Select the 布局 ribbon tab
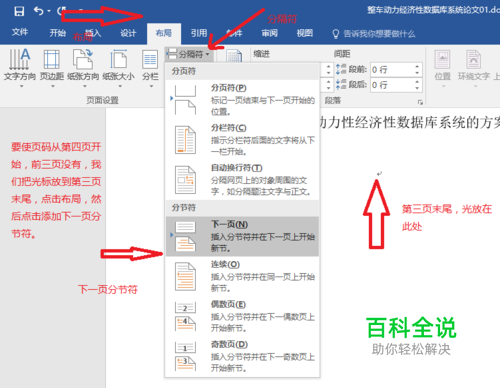 point(164,33)
